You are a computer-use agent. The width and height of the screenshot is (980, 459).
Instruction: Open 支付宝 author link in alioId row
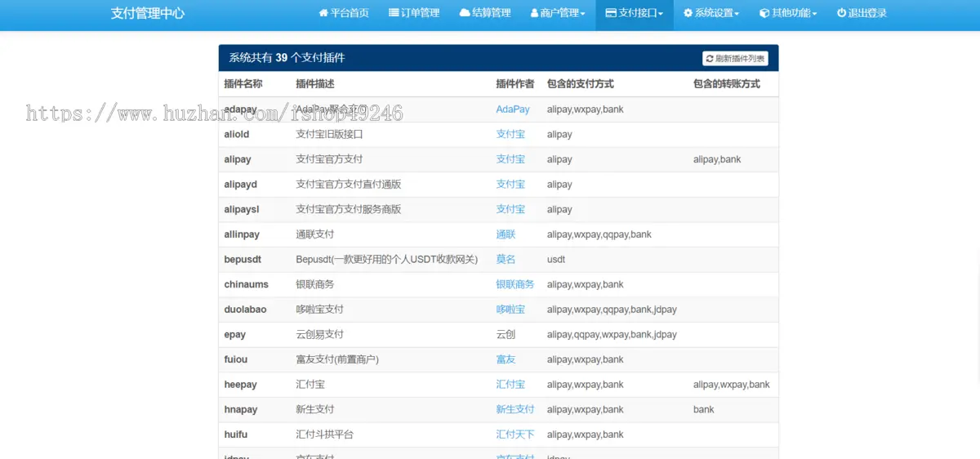click(510, 134)
